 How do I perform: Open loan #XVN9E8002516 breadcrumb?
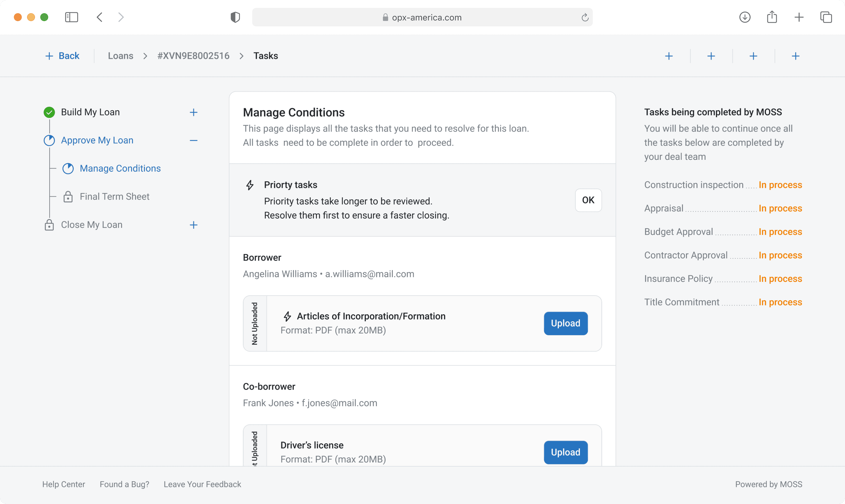pos(193,56)
